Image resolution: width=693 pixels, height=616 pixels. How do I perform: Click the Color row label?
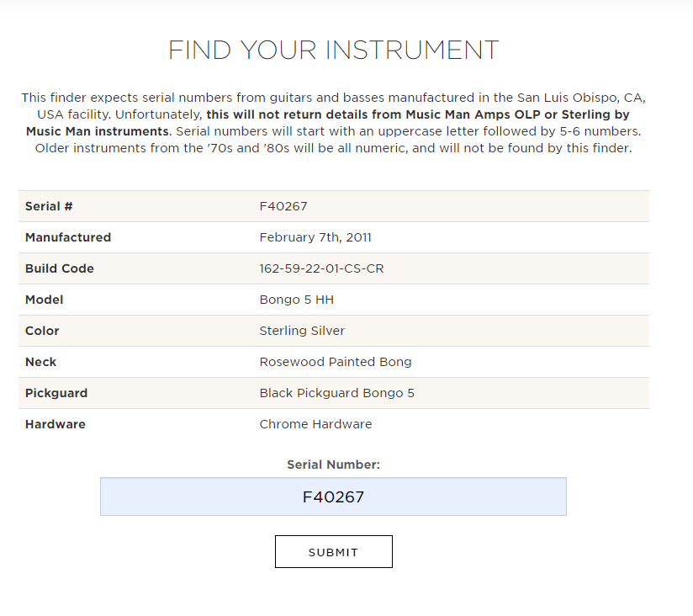tap(42, 331)
